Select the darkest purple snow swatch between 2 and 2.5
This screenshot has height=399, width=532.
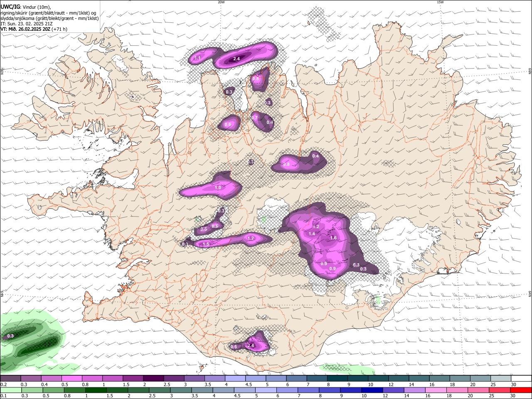coord(153,379)
